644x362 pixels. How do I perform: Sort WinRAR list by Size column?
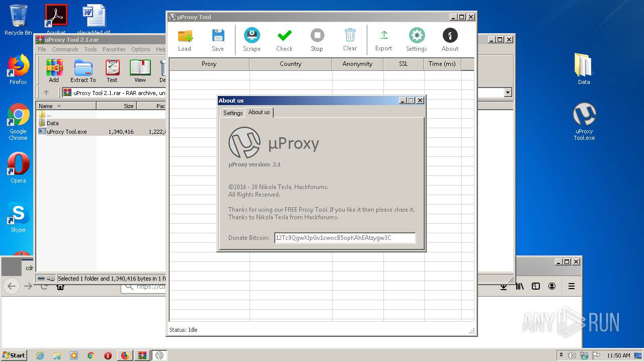pos(116,106)
